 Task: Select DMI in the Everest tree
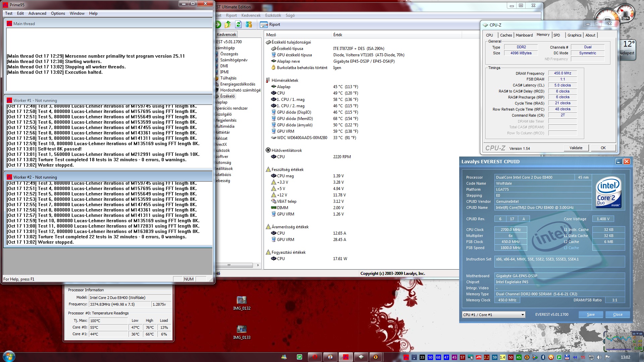(x=224, y=66)
